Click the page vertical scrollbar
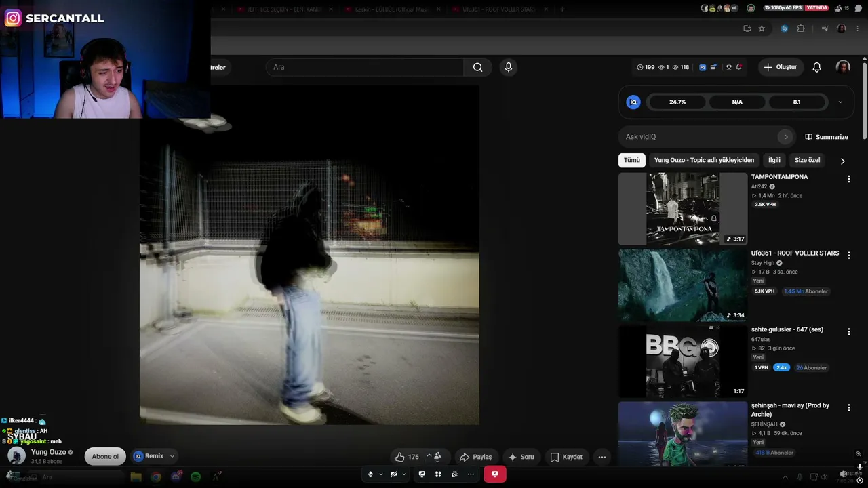 click(865, 100)
